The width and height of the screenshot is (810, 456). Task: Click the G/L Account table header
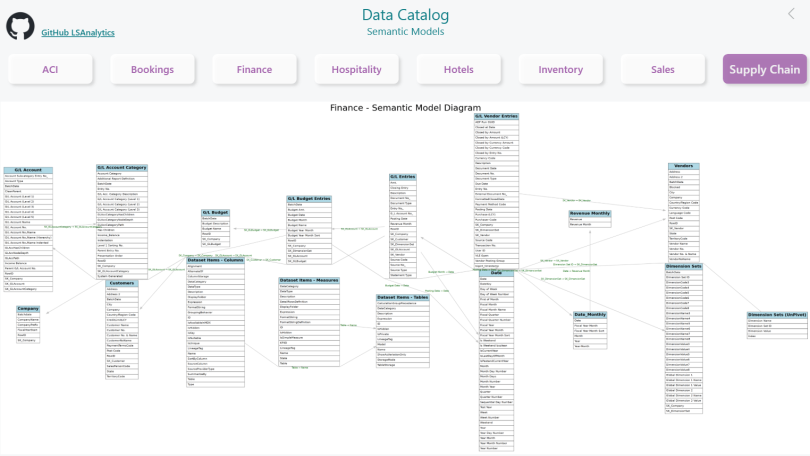pyautogui.click(x=29, y=169)
